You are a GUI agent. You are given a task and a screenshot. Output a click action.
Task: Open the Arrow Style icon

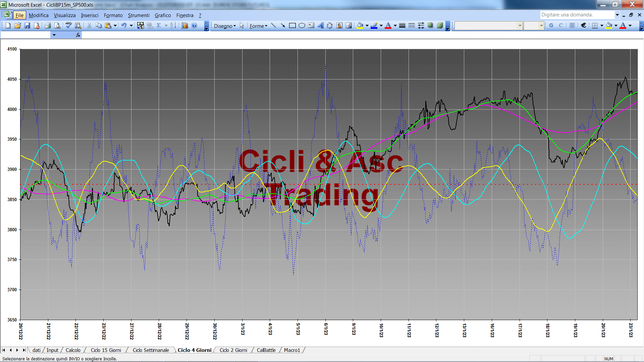click(x=421, y=25)
